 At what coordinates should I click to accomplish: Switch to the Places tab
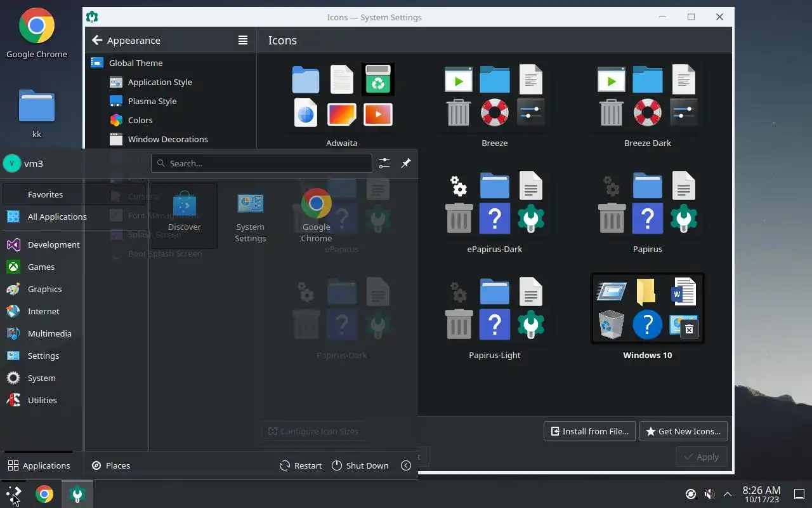[111, 465]
